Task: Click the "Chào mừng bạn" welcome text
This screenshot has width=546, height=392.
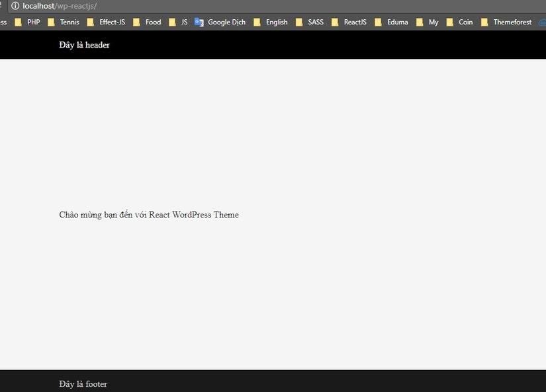Action: tap(148, 215)
